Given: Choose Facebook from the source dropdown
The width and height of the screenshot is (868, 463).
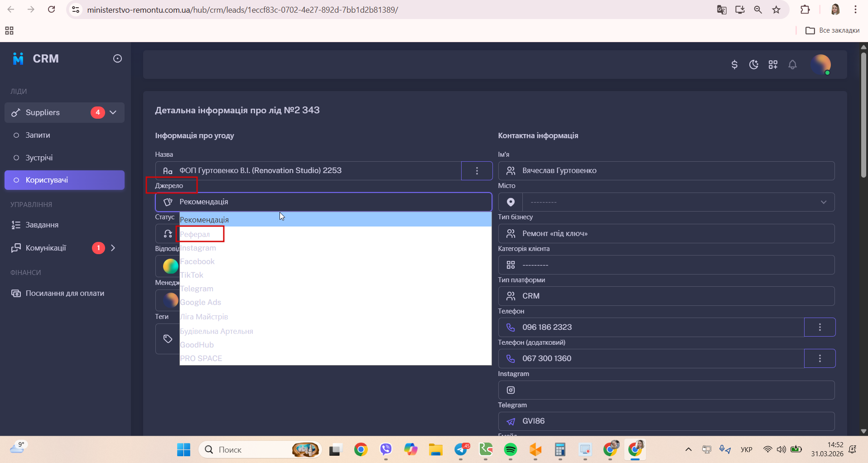Looking at the screenshot, I should click(x=336, y=261).
